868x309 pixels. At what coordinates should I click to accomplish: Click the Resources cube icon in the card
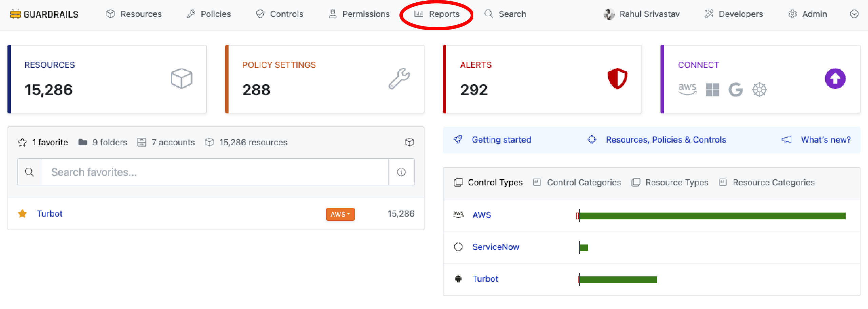tap(181, 79)
